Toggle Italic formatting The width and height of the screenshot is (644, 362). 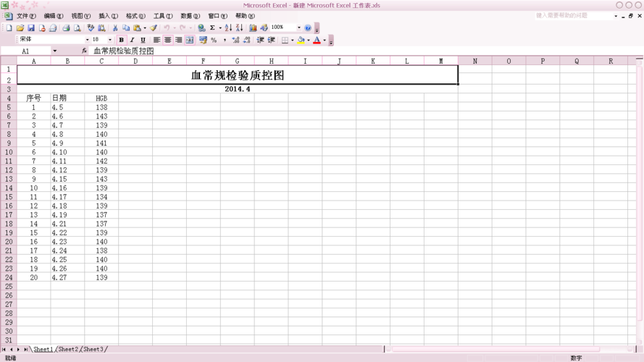tap(132, 40)
